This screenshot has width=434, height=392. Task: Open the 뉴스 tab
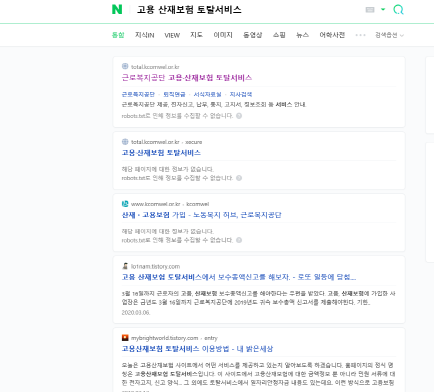302,35
